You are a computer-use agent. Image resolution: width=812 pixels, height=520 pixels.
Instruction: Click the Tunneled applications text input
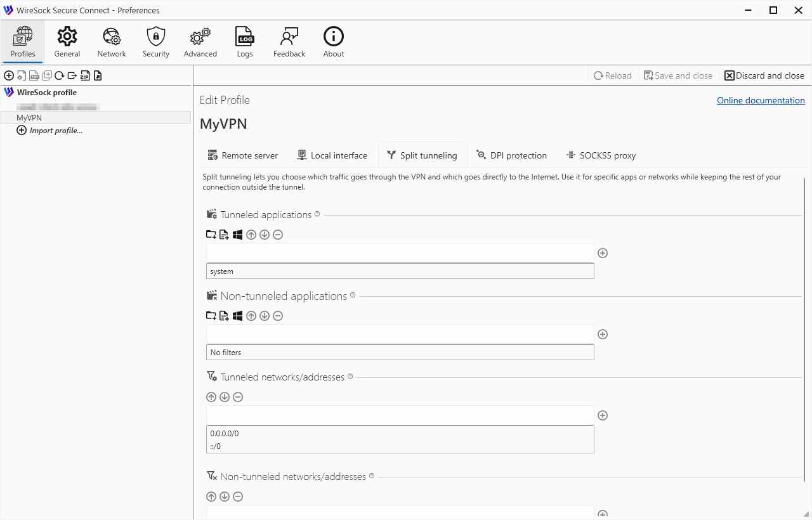tap(400, 253)
